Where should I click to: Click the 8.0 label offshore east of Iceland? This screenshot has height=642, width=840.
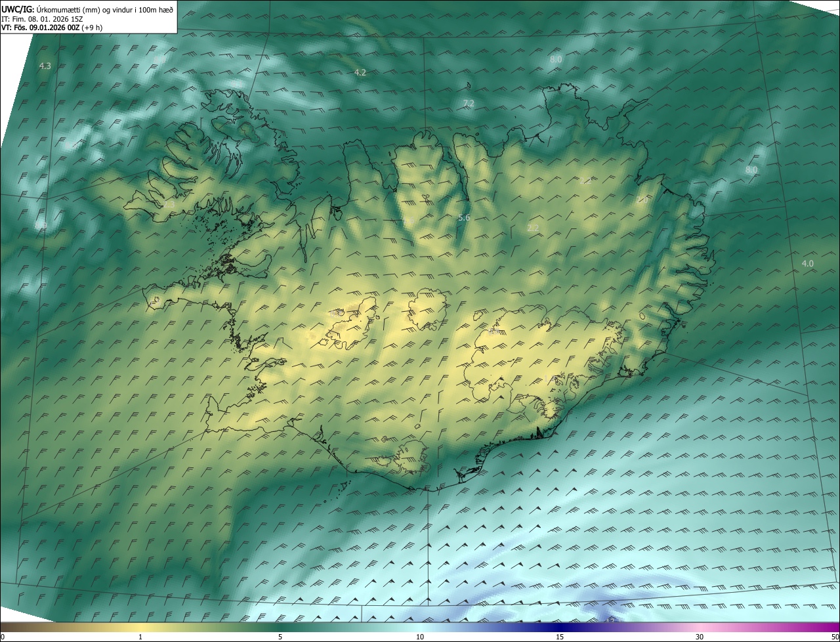pyautogui.click(x=751, y=170)
